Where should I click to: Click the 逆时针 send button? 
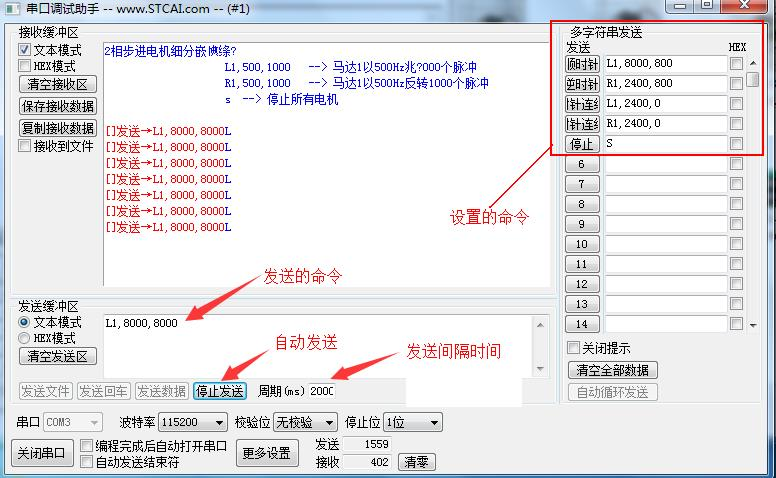point(582,84)
